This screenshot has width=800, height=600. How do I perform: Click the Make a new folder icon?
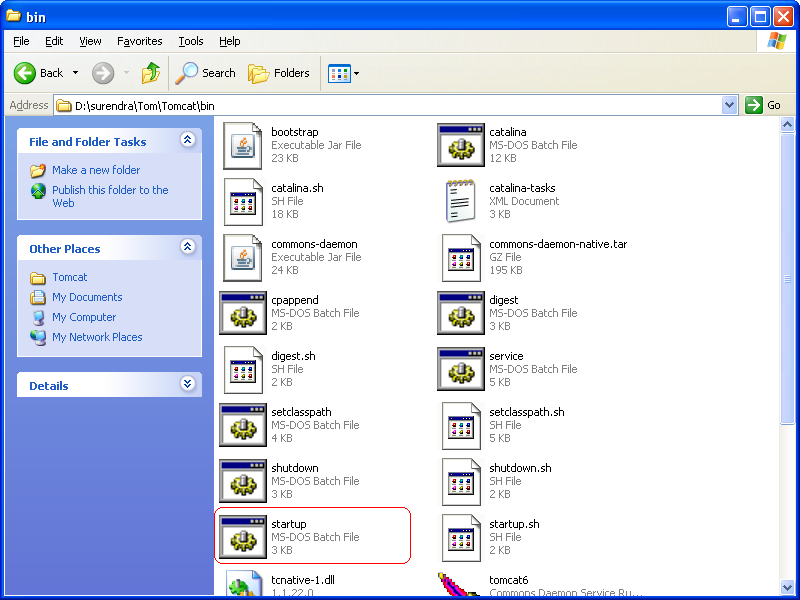[x=38, y=170]
